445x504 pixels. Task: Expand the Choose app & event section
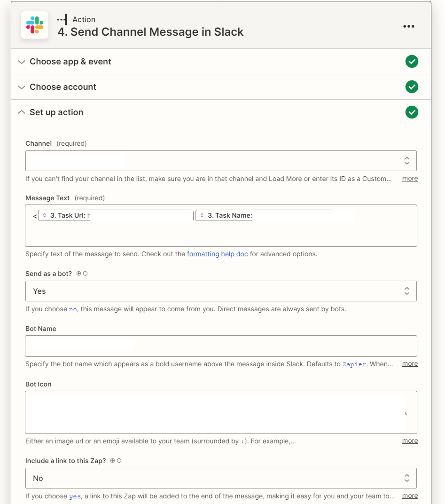click(x=70, y=61)
